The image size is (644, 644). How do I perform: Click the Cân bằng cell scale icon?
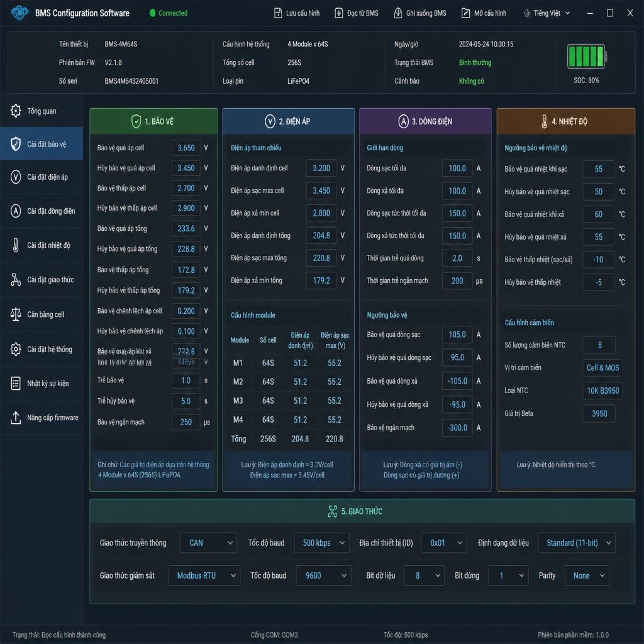[16, 314]
